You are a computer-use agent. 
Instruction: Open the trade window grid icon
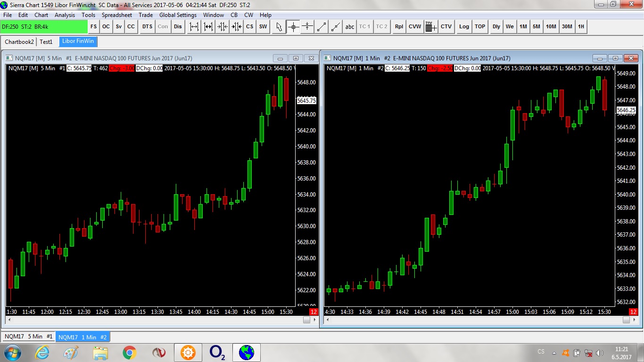click(431, 27)
